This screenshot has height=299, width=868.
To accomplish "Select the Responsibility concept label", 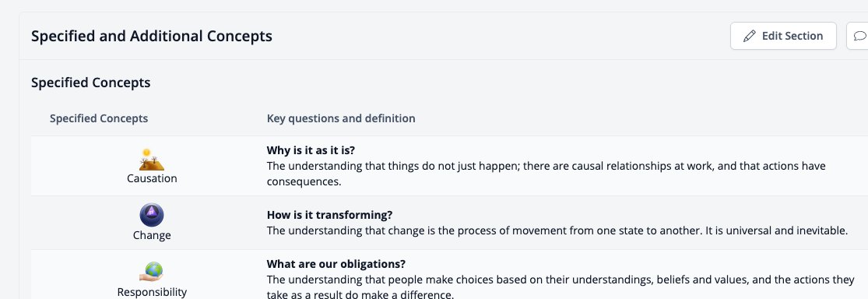I will 152,292.
